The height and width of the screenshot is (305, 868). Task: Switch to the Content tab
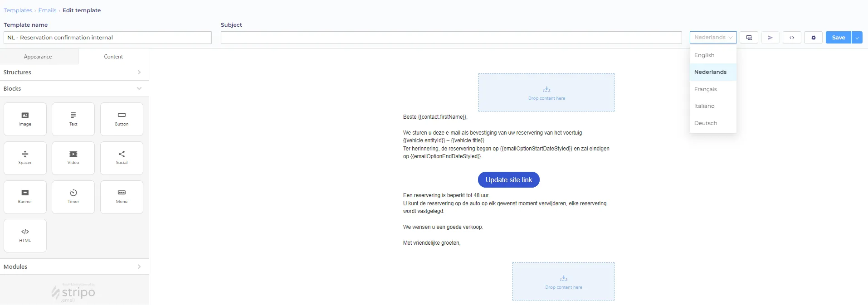click(x=113, y=57)
